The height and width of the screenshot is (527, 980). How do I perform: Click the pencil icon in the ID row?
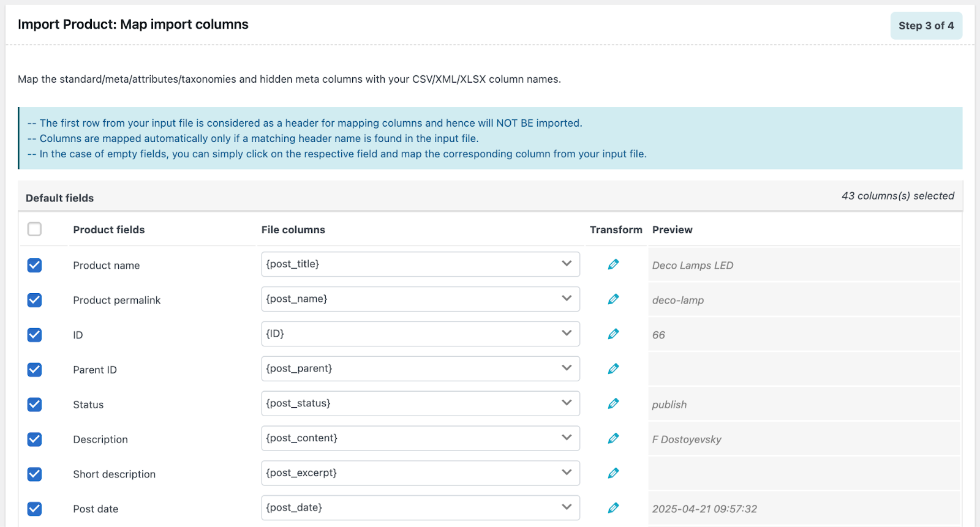pyautogui.click(x=613, y=334)
